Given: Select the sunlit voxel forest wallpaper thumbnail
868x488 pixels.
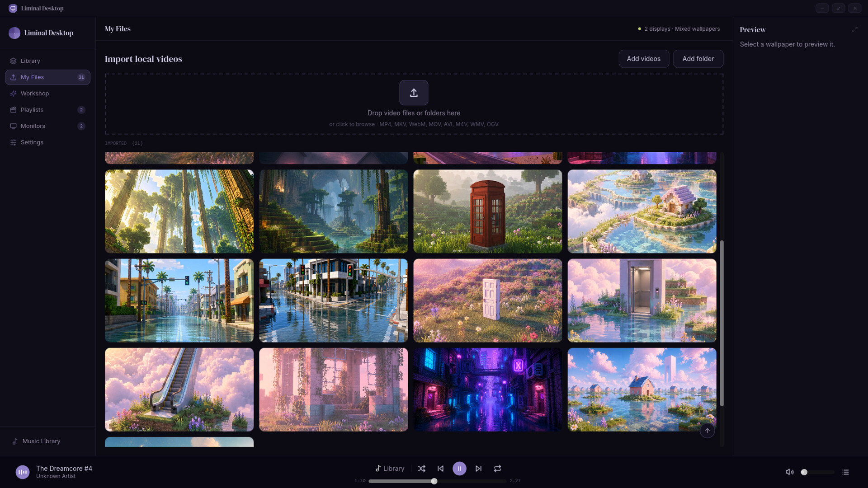Looking at the screenshot, I should click(179, 211).
